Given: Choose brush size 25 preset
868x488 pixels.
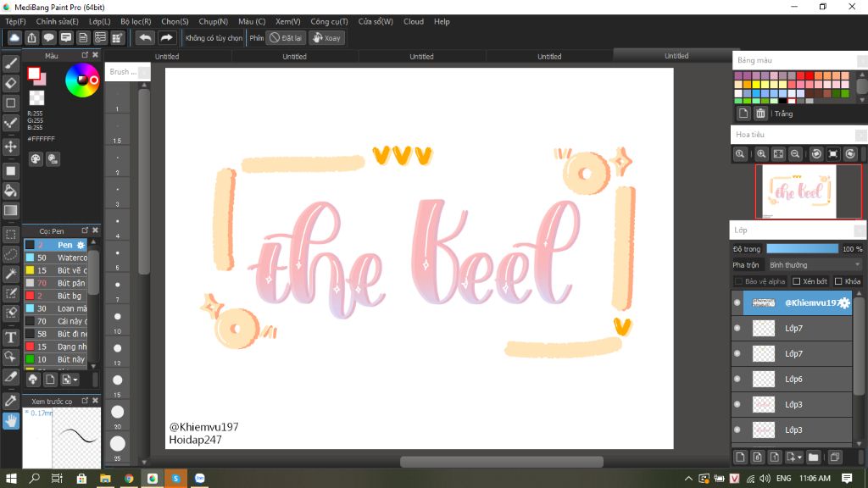Looking at the screenshot, I should [117, 447].
